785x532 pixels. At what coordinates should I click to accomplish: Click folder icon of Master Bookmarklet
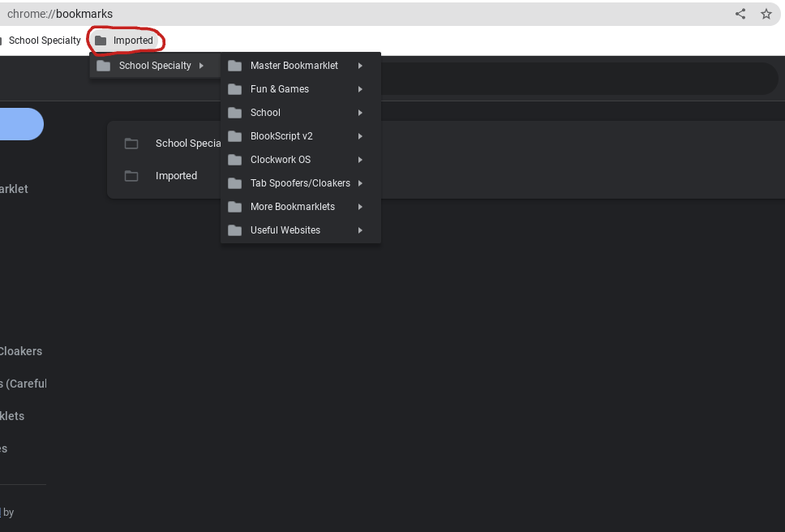click(x=235, y=66)
